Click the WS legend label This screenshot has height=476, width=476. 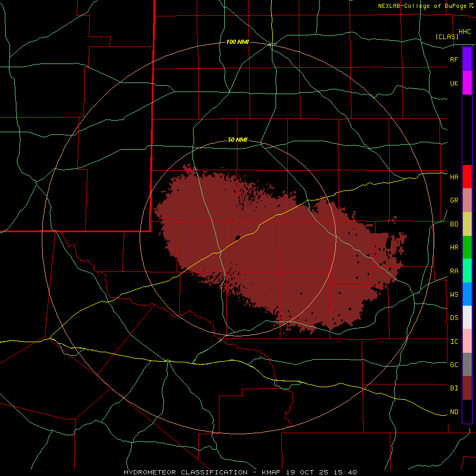click(454, 294)
